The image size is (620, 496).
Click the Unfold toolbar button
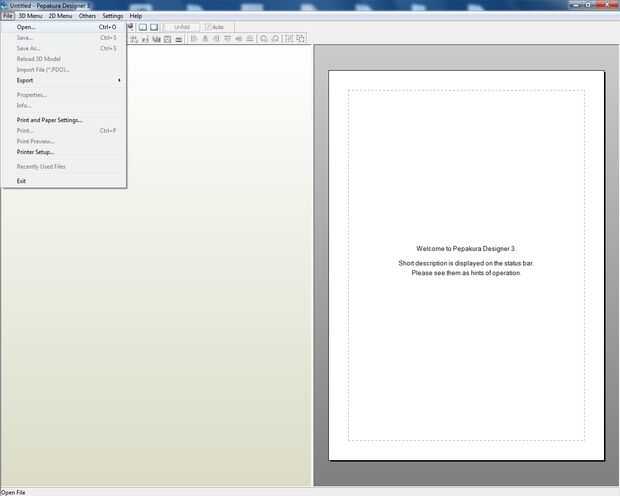182,27
